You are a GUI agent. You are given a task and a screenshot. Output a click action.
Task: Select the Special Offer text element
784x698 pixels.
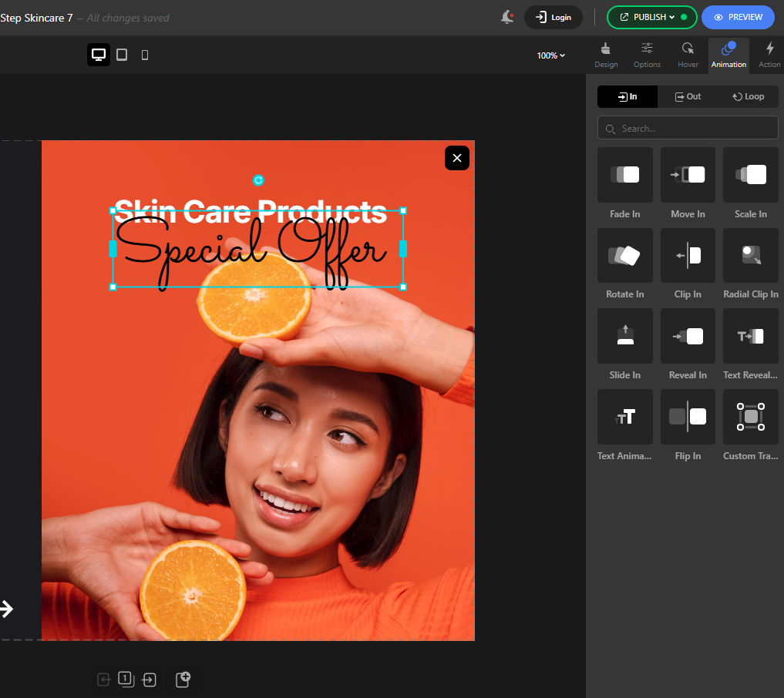(x=258, y=249)
